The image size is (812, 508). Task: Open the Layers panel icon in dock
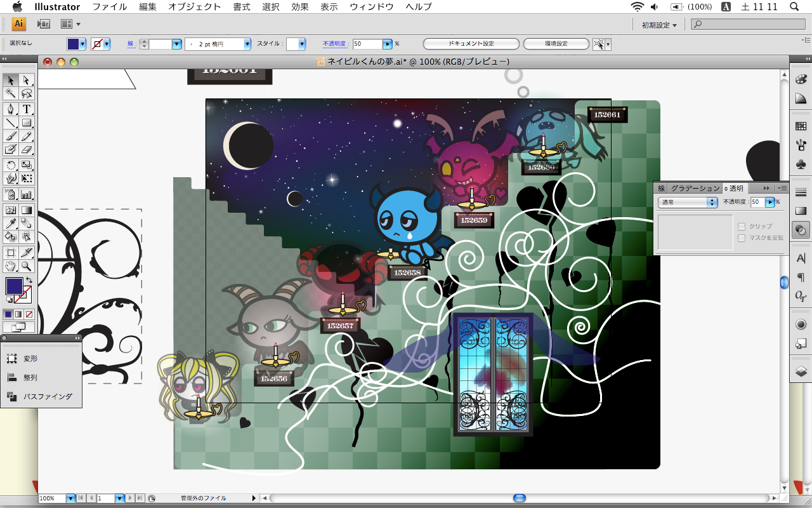[x=801, y=371]
